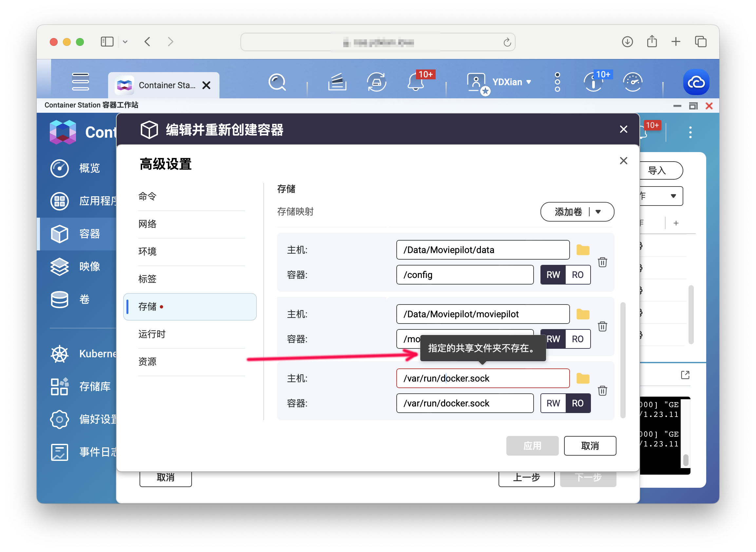Screen dimensions: 756x552
Task: Open the dashboard gauge icon
Action: pos(633,82)
